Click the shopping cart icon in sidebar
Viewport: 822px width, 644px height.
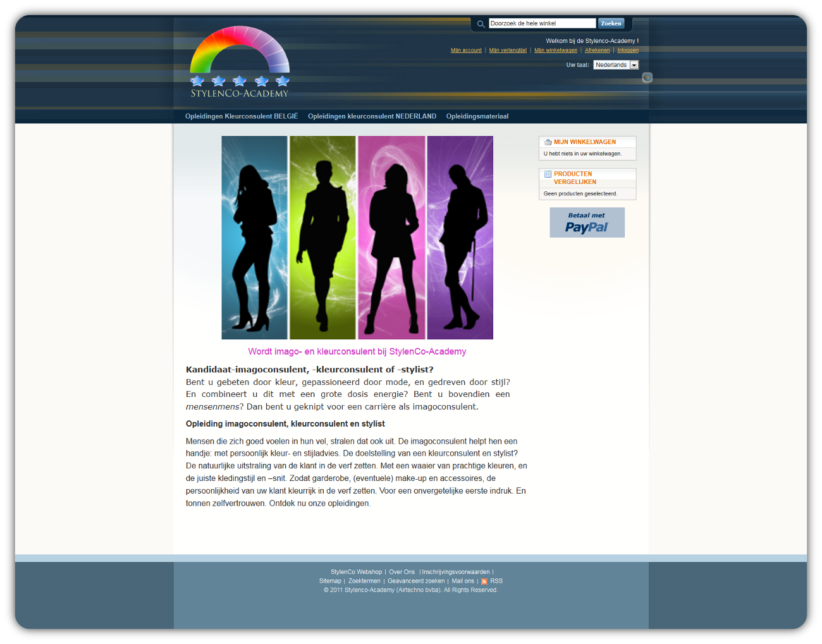548,142
